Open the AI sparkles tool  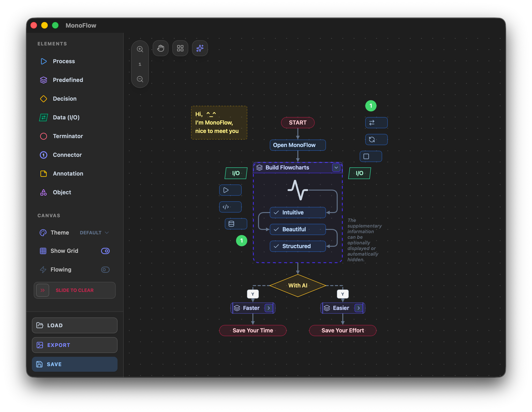(x=200, y=48)
